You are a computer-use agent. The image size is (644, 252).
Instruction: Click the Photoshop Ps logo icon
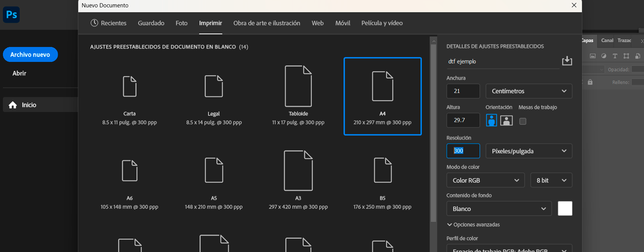point(11,15)
